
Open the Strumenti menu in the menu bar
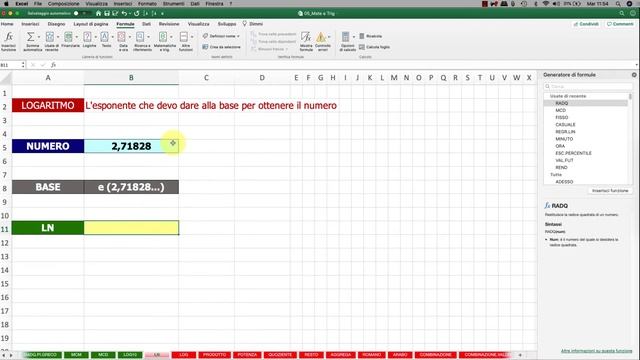click(173, 4)
